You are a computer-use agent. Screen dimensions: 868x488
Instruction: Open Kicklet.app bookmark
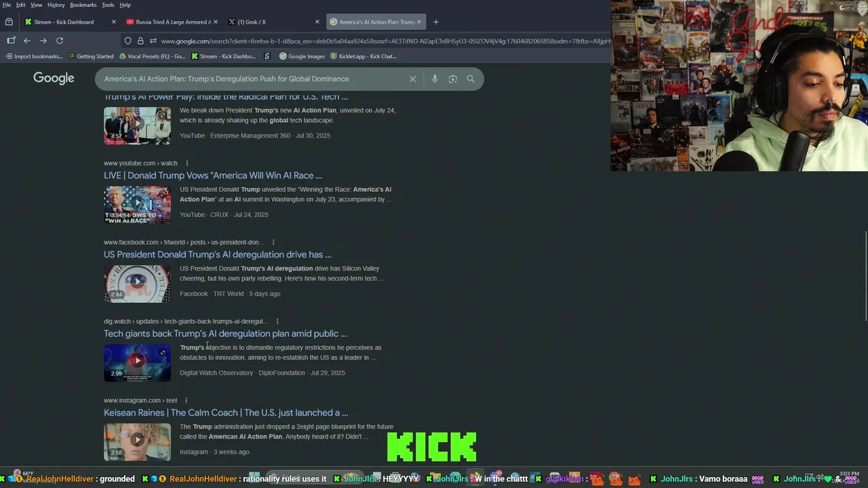click(363, 56)
